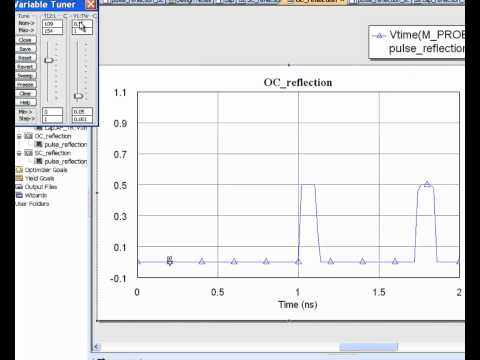This screenshot has width=480, height=360.
Task: Click the horizontal scrollbar left arrow
Action: tap(96, 347)
